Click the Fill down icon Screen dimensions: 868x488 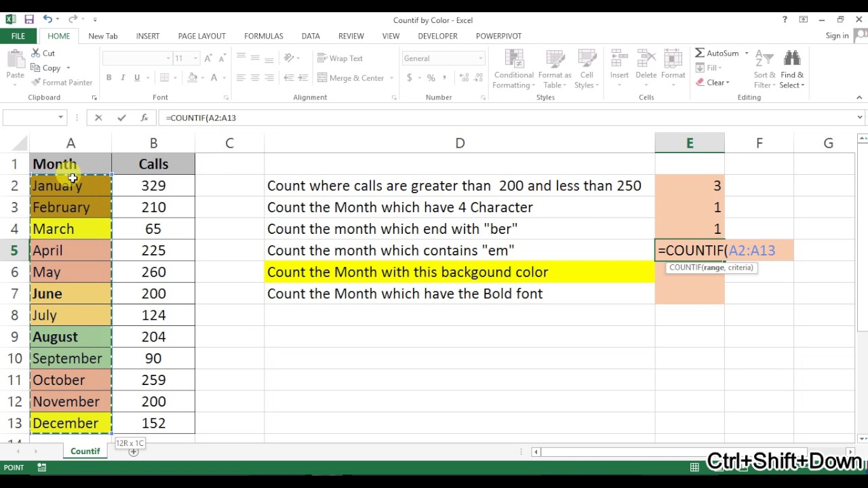pos(700,68)
